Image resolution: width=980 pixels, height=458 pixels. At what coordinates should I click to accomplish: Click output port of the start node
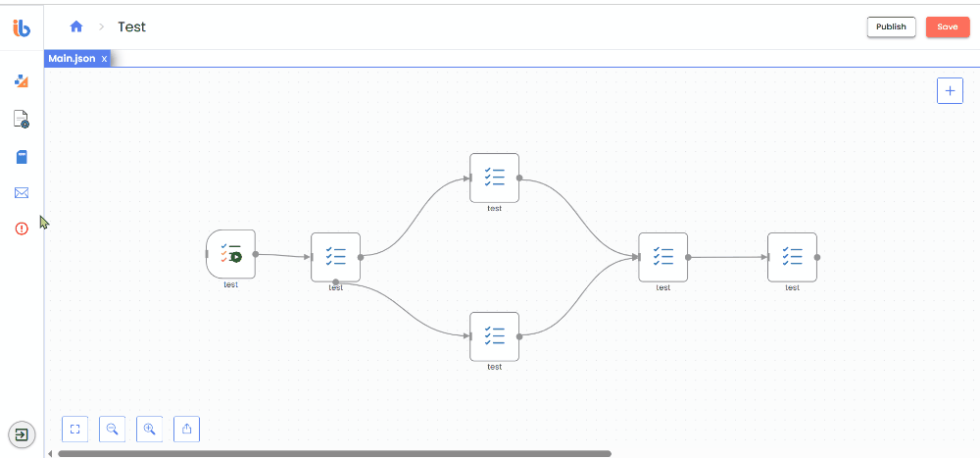click(x=256, y=254)
